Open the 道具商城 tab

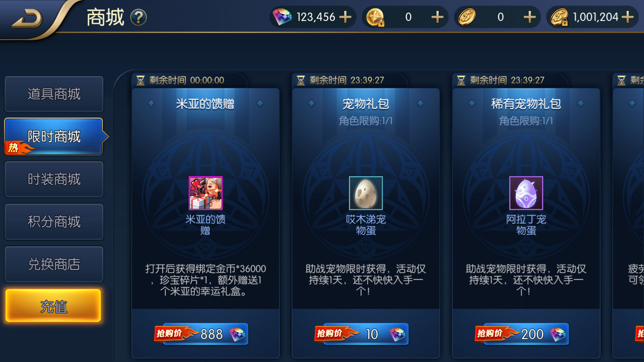[54, 94]
